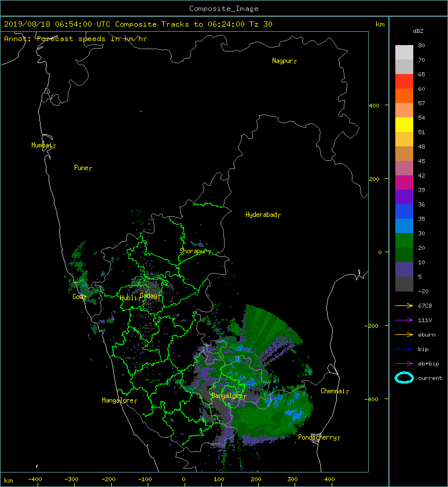Click the Nagpur city label
The height and width of the screenshot is (487, 448).
(x=282, y=61)
